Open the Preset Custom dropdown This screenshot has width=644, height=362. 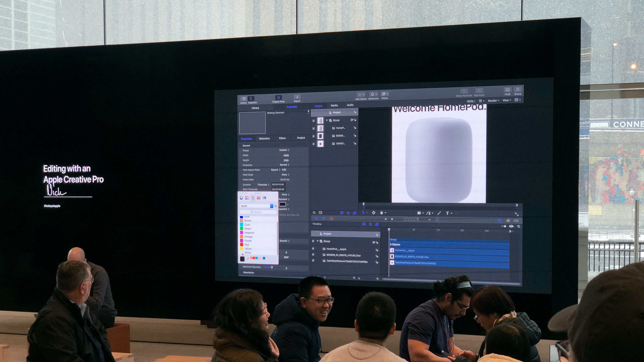284,150
